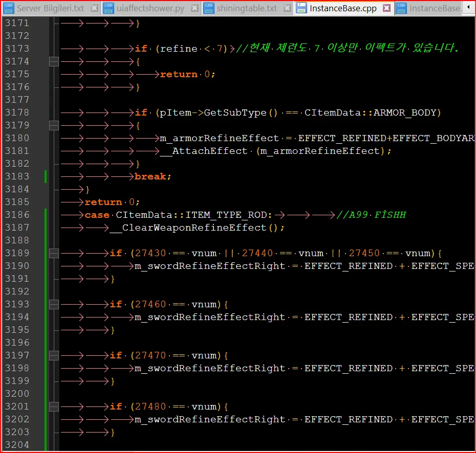Collapse the fold block at line 3179
476x453 pixels.
(54, 125)
